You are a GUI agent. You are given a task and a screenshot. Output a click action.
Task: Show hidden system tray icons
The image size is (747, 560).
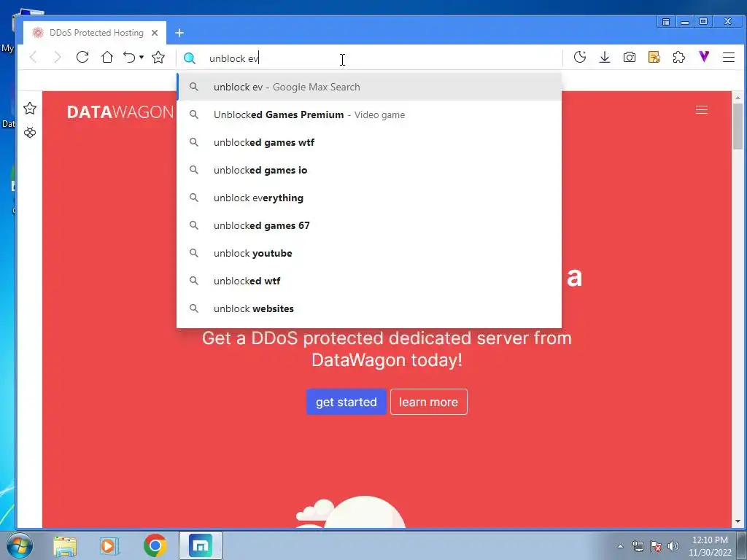coord(620,546)
